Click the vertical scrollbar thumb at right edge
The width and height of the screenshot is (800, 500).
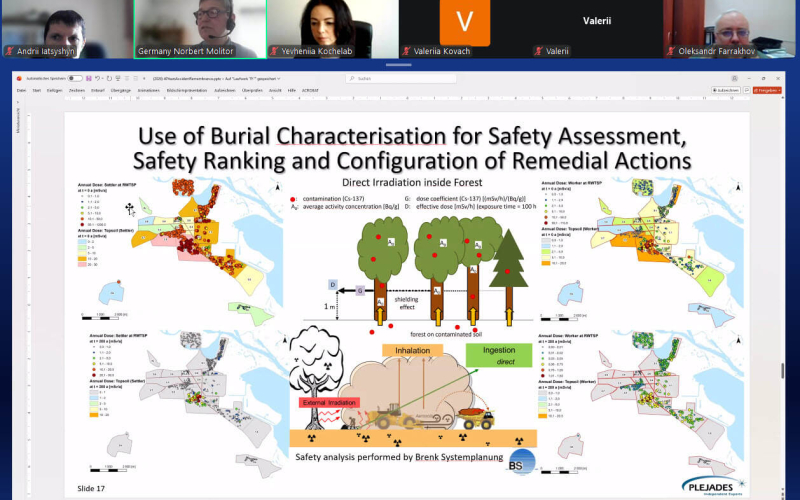(x=782, y=371)
